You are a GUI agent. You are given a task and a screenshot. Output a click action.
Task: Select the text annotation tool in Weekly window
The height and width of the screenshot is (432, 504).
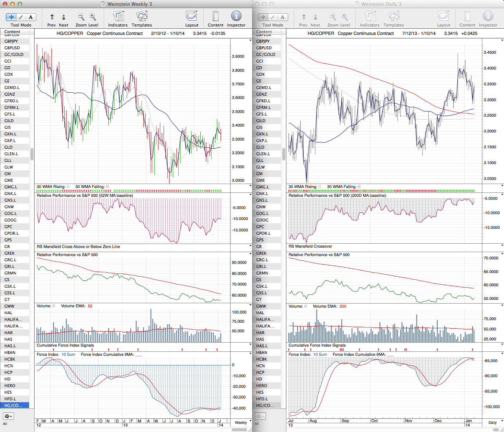pyautogui.click(x=31, y=17)
